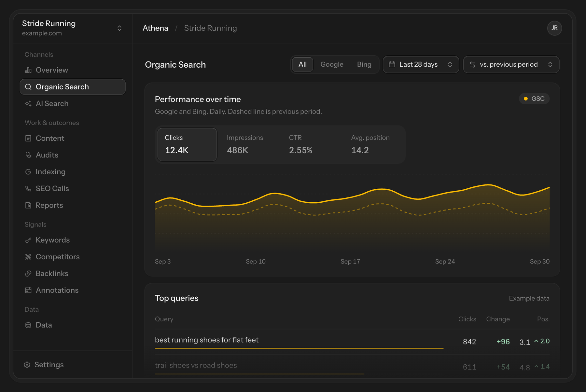Click the Organic Search magnifier icon
586x392 pixels.
click(28, 87)
